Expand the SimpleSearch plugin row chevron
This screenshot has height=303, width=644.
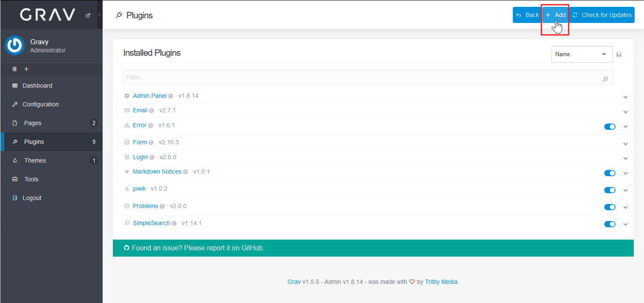[625, 224]
